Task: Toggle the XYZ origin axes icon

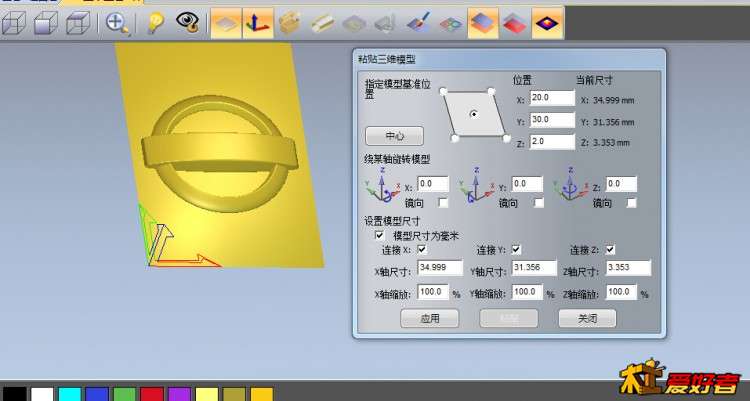Action: click(258, 23)
